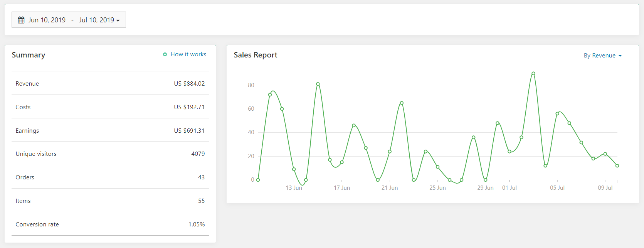Select the Conversion rate row
Viewport: 644px width, 248px height.
click(110, 224)
